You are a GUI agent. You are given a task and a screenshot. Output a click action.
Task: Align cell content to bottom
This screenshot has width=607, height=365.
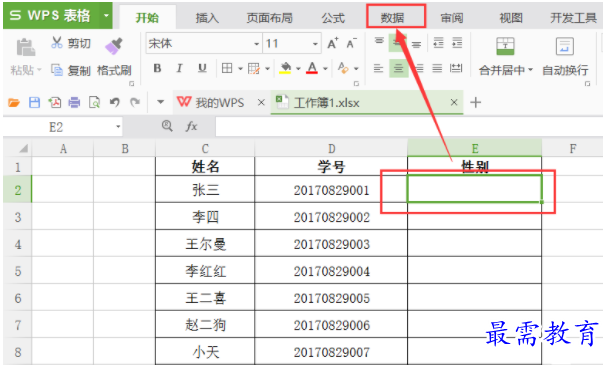pyautogui.click(x=417, y=44)
